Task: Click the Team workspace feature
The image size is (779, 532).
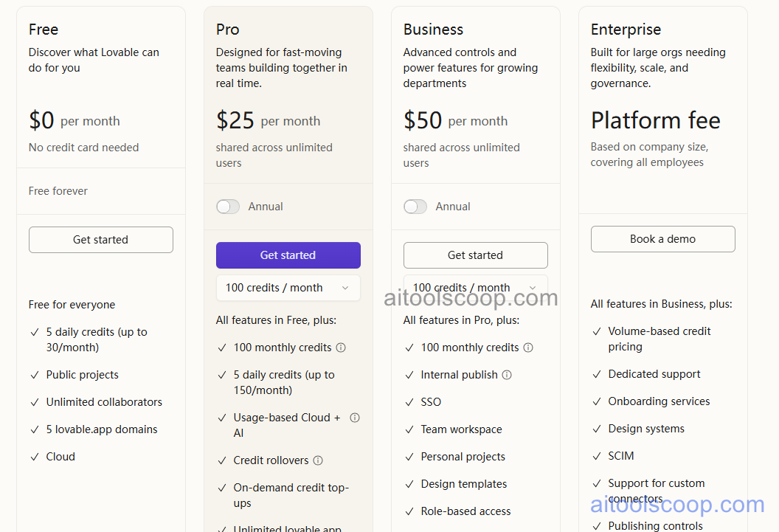Action: (462, 429)
